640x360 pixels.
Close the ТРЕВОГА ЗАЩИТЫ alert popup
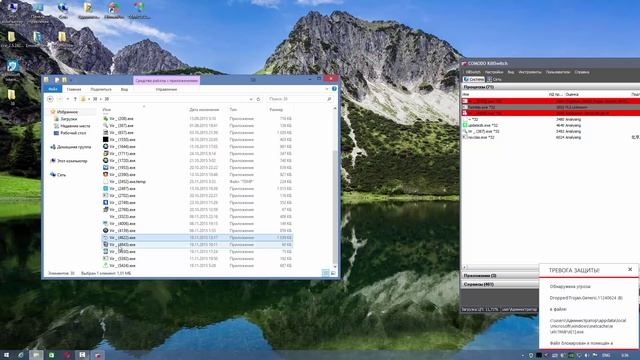[x=630, y=269]
